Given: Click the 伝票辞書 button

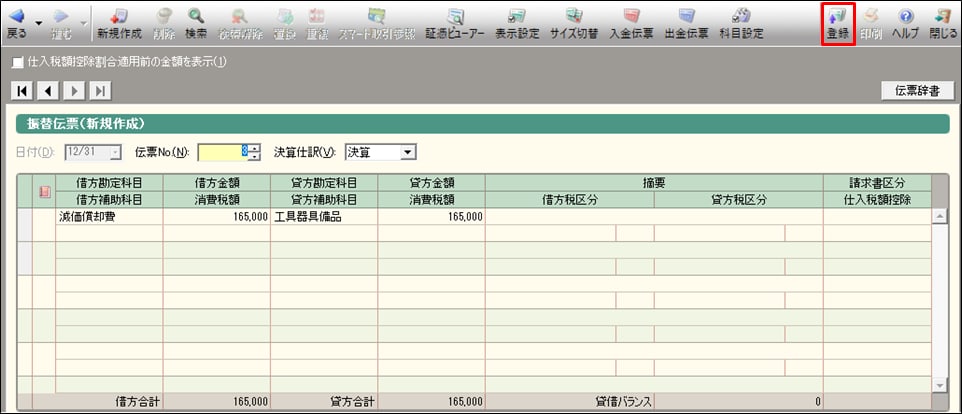Looking at the screenshot, I should tap(914, 91).
